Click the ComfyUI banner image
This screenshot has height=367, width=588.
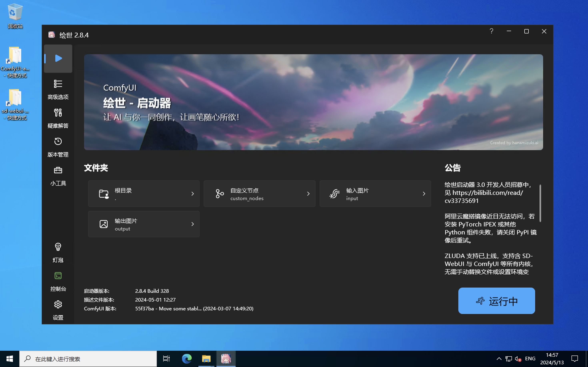313,102
